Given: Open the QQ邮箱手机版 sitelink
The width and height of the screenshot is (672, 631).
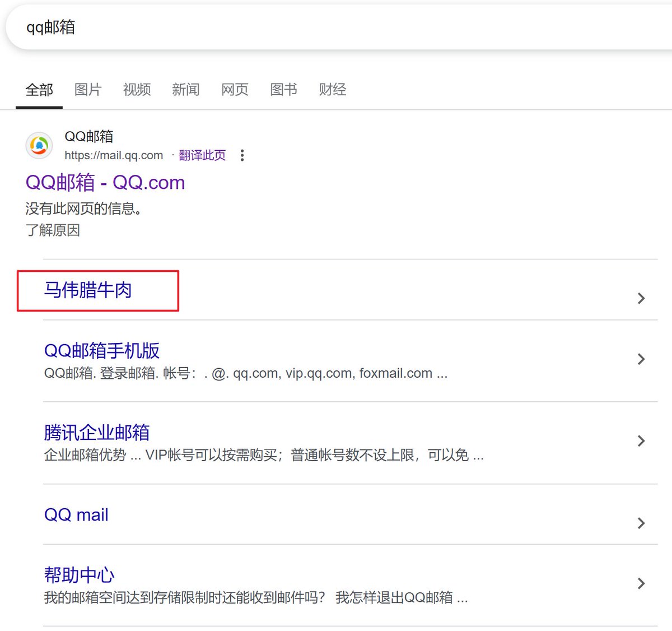Looking at the screenshot, I should pos(102,350).
